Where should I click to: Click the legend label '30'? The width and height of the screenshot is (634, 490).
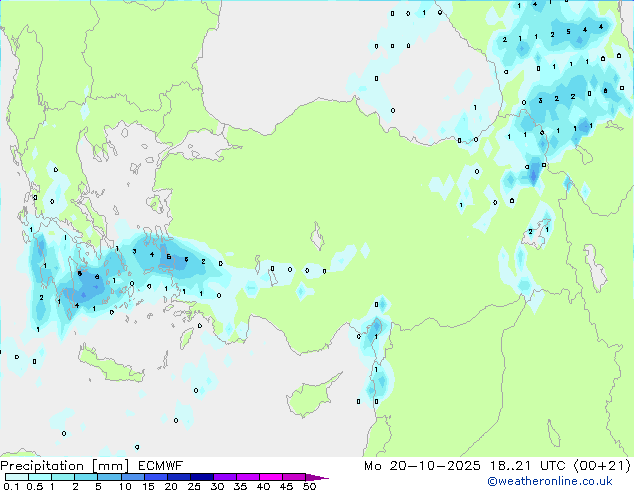pos(217,486)
